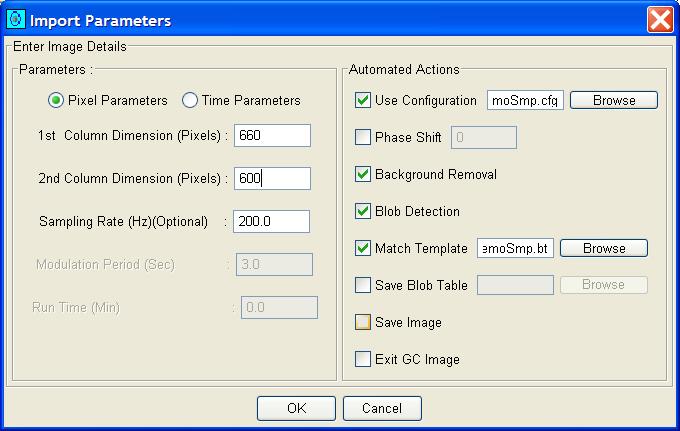Select the Time Parameters radio button
This screenshot has height=431, width=680.
coord(189,100)
